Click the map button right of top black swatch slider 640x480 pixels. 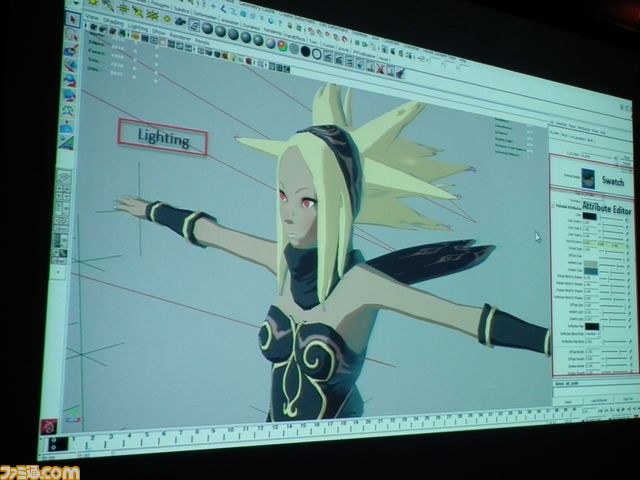(x=627, y=220)
